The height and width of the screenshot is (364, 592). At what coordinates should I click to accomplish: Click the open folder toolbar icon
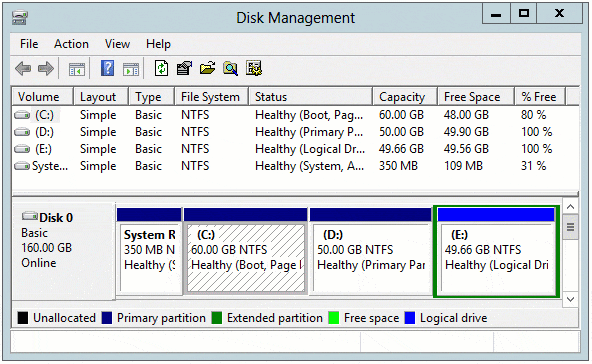click(207, 68)
